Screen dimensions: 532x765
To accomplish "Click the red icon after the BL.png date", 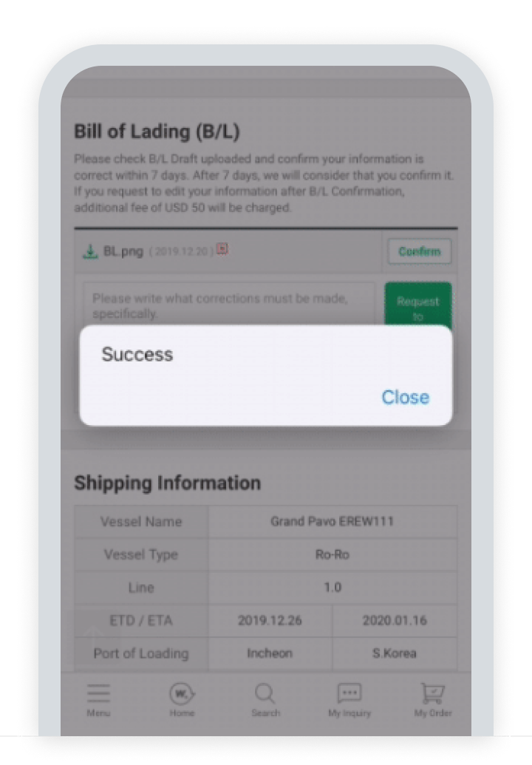I will 222,250.
